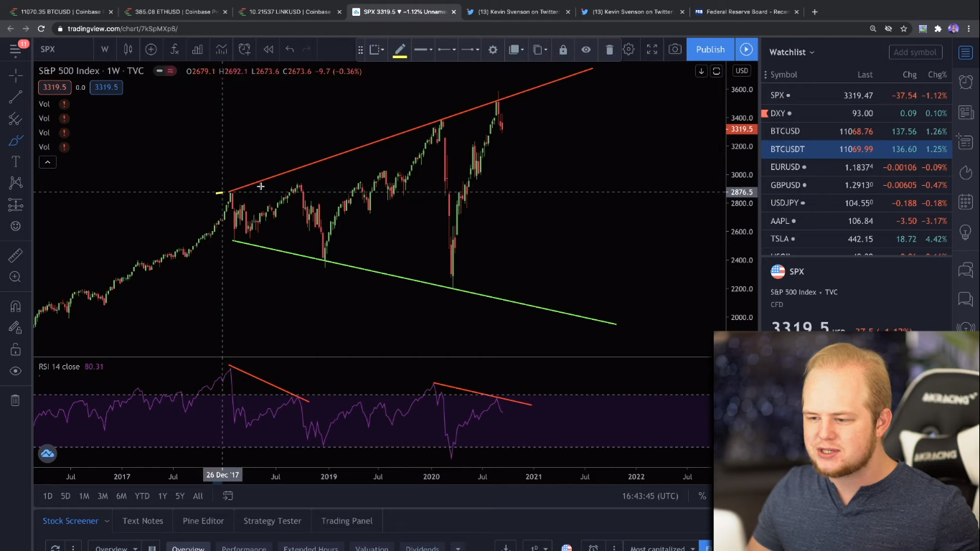Open drawing settings gear in floating toolbar
This screenshot has height=551, width=980.
493,50
